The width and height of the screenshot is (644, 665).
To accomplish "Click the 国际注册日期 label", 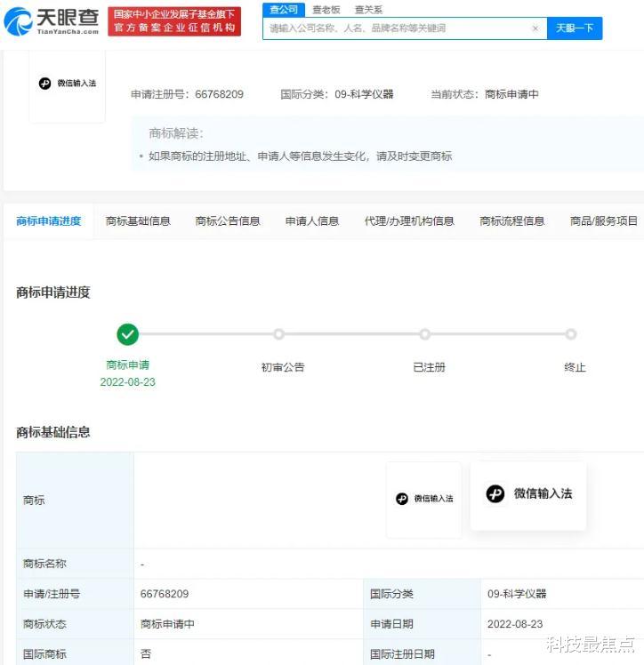I will pos(402,654).
